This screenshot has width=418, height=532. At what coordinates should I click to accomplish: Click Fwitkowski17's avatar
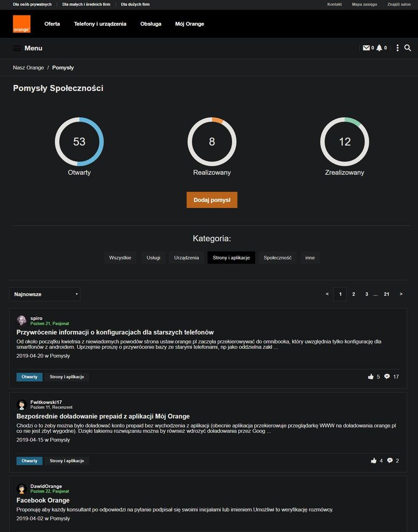coord(22,404)
